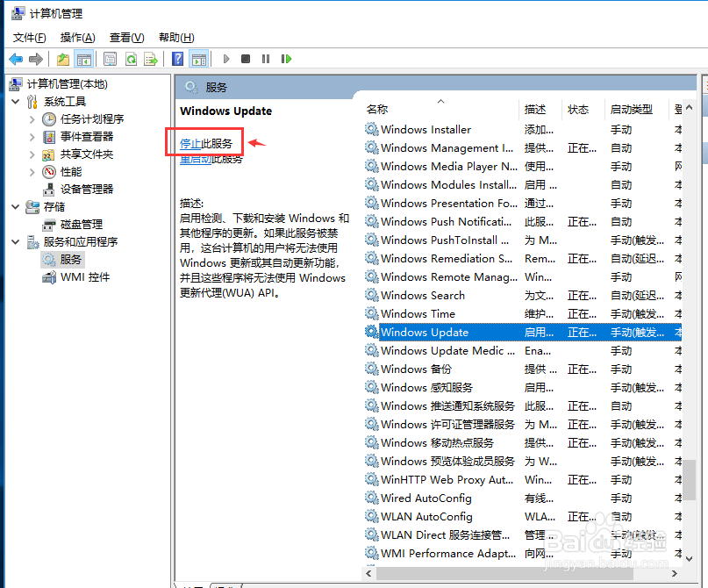This screenshot has width=708, height=588.
Task: Click the Up one level folder icon
Action: 63,59
